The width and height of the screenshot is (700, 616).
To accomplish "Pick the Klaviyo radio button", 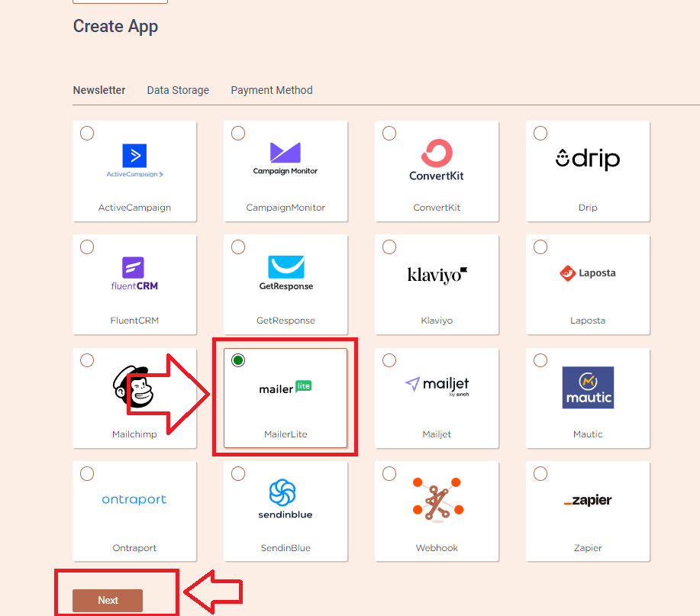I will 389,247.
